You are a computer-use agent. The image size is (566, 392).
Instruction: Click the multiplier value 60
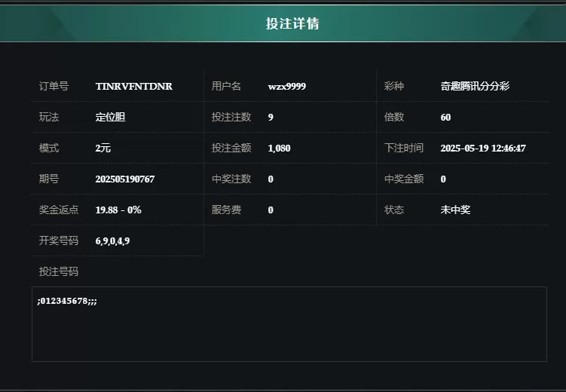pos(445,118)
